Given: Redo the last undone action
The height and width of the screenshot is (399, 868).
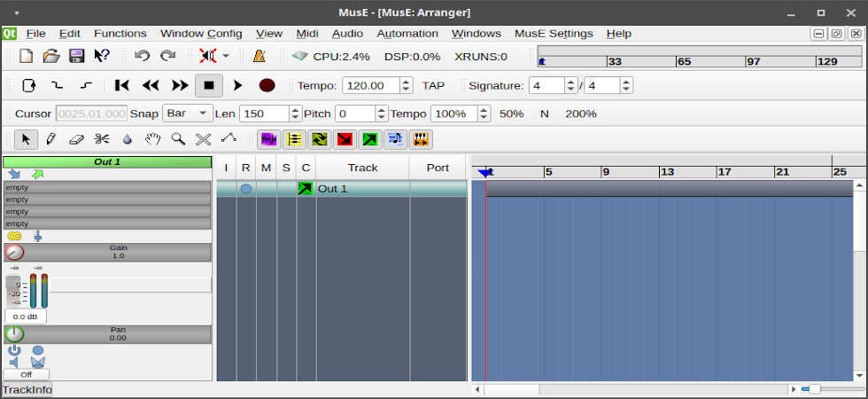Looking at the screenshot, I should (x=167, y=56).
